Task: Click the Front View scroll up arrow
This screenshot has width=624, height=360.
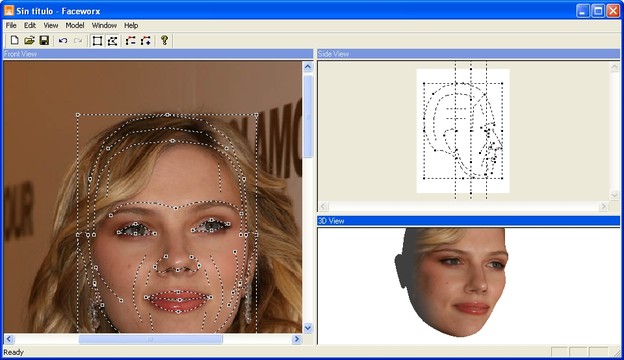Action: 308,66
